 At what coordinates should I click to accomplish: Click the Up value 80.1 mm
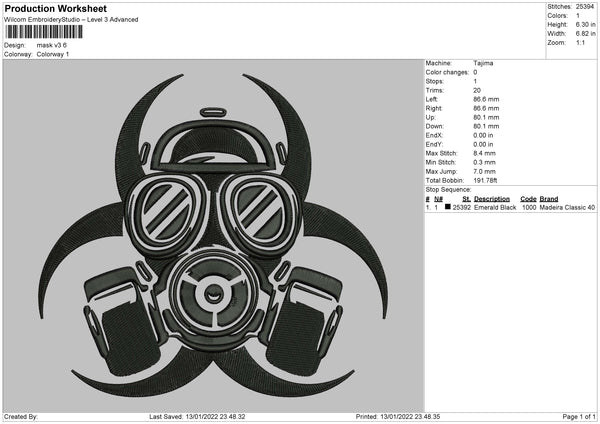click(486, 117)
